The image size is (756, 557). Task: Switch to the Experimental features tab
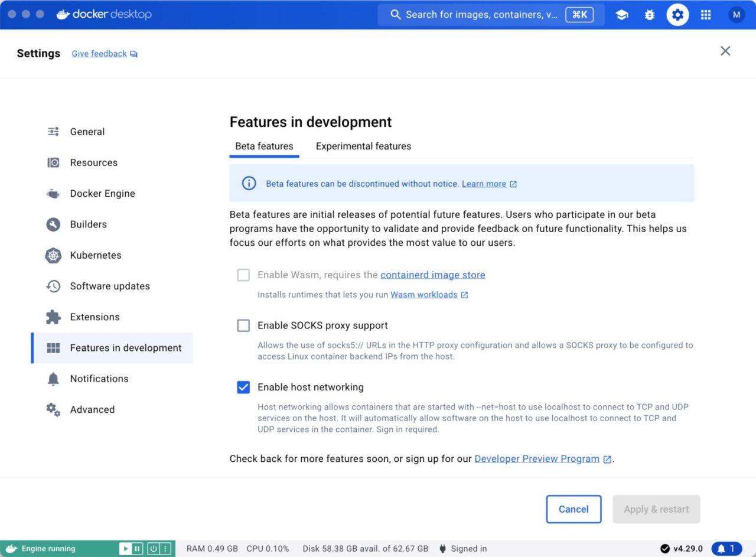click(x=363, y=146)
